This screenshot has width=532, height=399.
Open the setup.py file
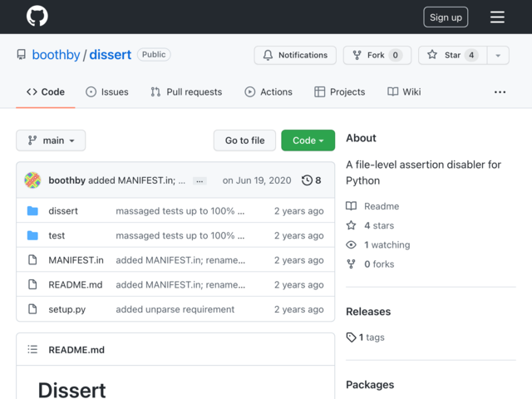pyautogui.click(x=67, y=309)
